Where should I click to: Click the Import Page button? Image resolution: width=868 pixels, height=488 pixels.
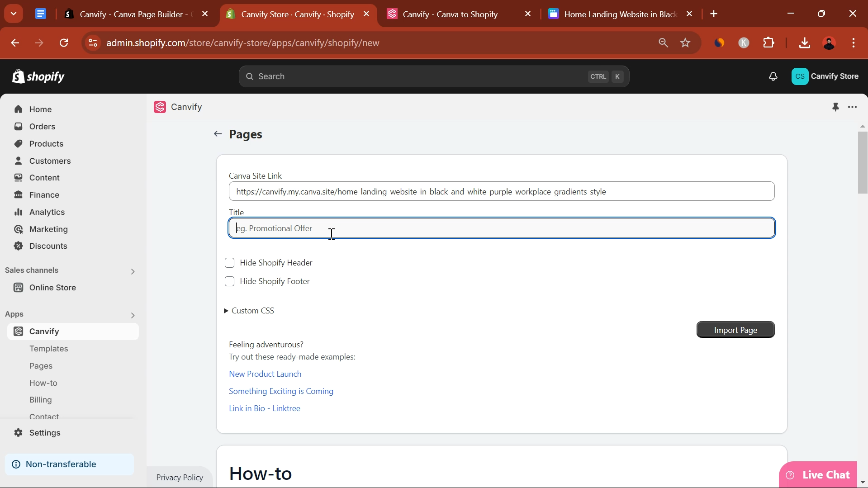pos(735,330)
